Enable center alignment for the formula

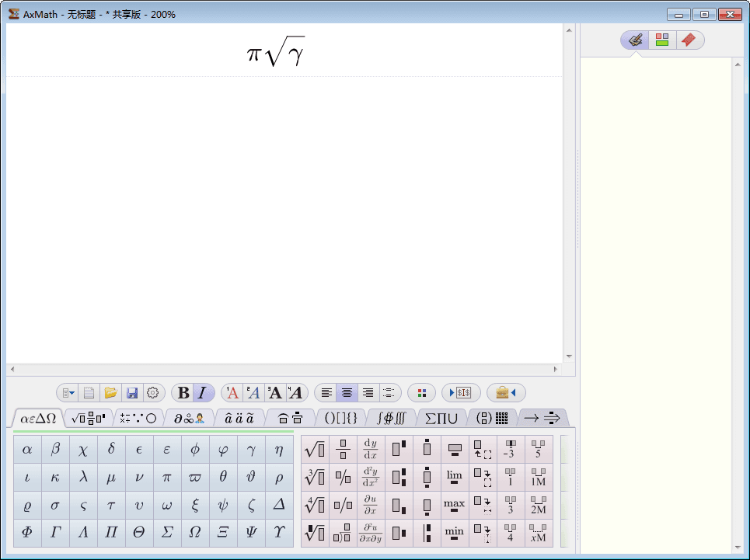click(x=347, y=393)
